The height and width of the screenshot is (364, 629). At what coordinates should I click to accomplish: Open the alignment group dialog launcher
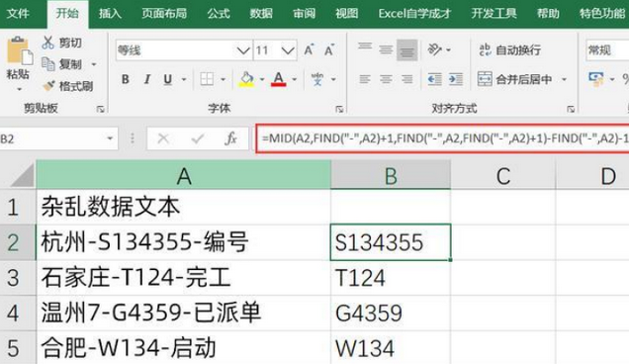(x=571, y=109)
